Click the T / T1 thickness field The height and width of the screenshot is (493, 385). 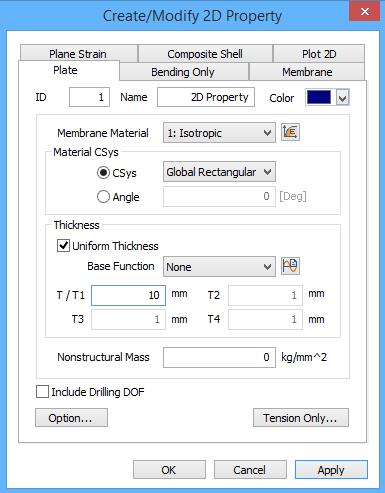click(128, 295)
